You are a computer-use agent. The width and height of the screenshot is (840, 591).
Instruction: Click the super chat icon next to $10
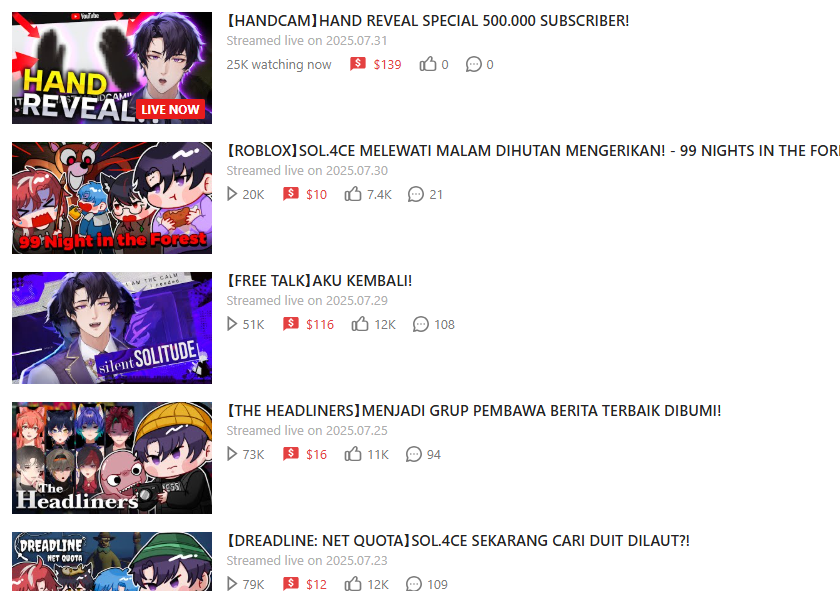290,194
